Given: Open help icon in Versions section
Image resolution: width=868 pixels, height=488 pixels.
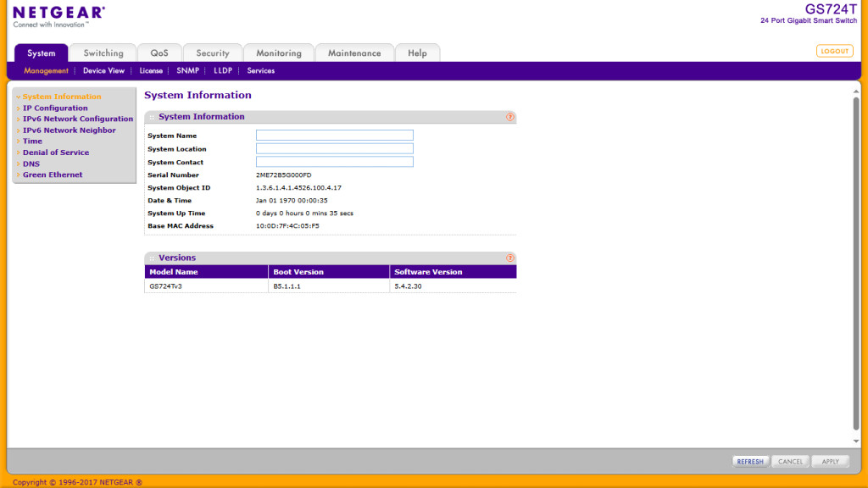Looking at the screenshot, I should coord(510,258).
